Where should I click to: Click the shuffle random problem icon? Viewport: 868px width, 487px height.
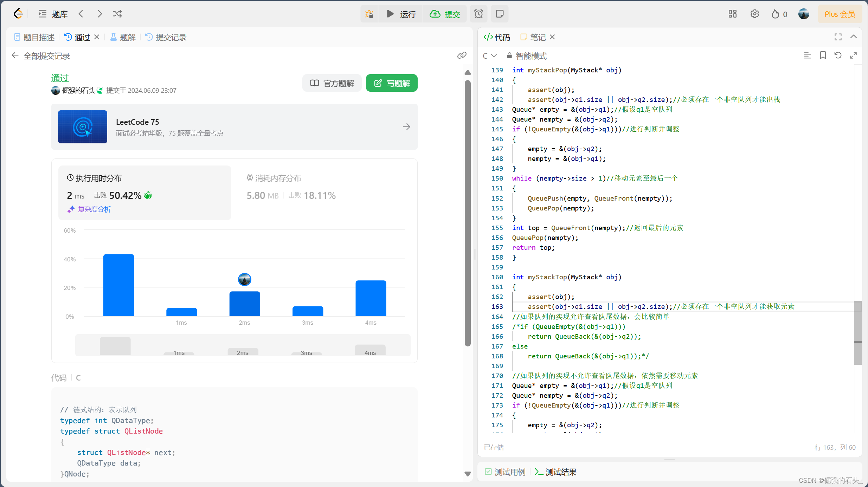(x=117, y=14)
